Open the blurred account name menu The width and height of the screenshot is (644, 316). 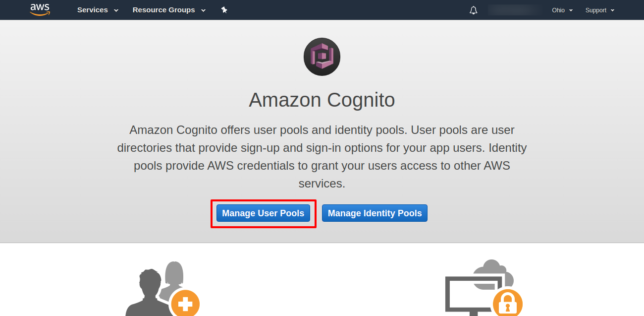coord(514,10)
